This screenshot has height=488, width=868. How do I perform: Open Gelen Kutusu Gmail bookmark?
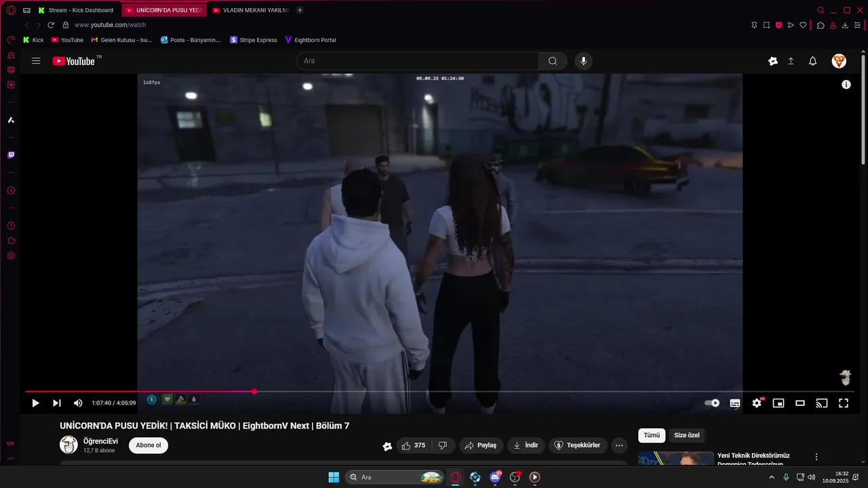click(x=121, y=40)
